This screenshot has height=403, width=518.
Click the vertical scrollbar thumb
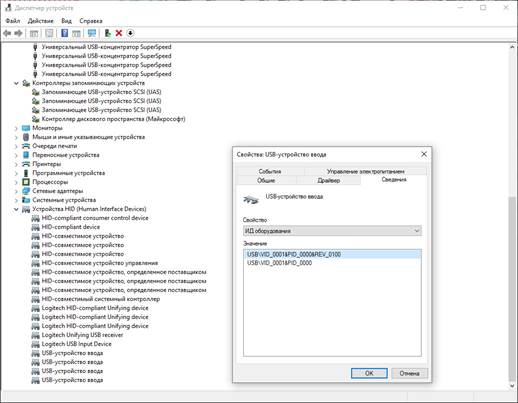click(512, 288)
